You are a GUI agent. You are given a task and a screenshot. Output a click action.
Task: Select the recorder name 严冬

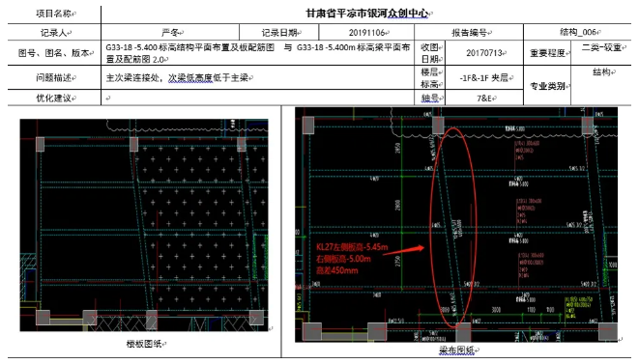(x=170, y=33)
